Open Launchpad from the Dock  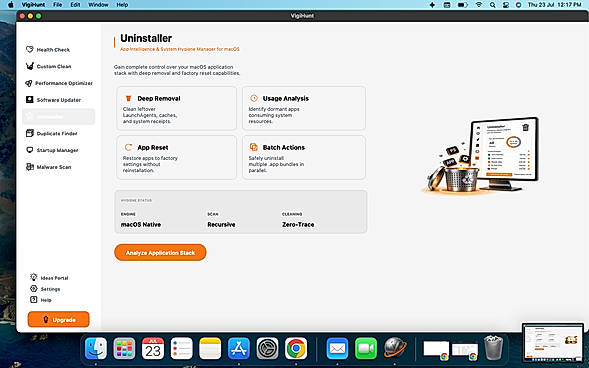(124, 348)
